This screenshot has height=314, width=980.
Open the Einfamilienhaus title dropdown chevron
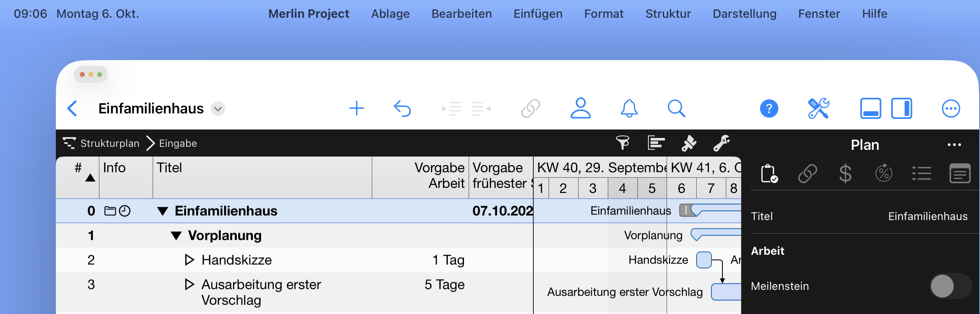click(x=217, y=109)
